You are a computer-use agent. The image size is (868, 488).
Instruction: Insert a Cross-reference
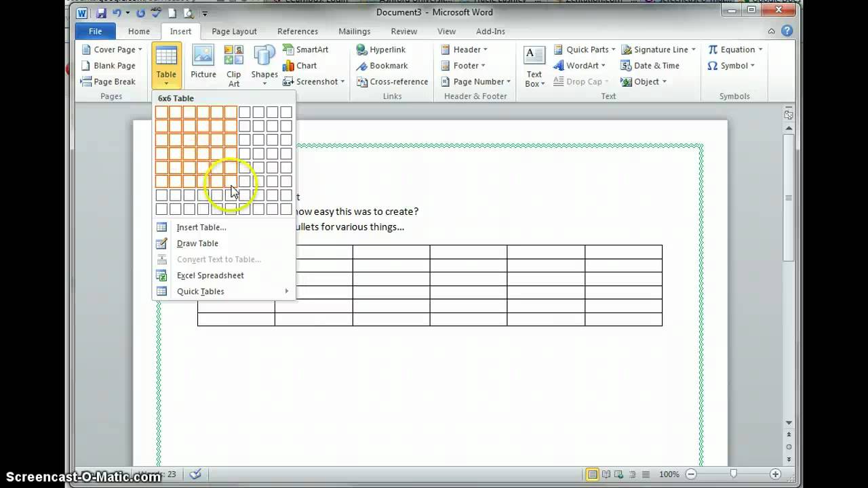(x=392, y=81)
